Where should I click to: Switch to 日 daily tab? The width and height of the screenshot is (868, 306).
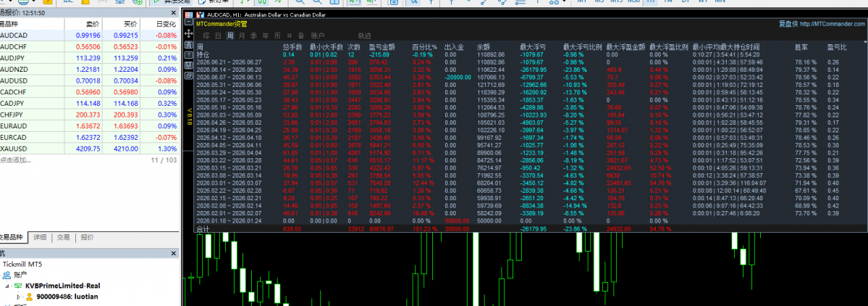coord(218,36)
